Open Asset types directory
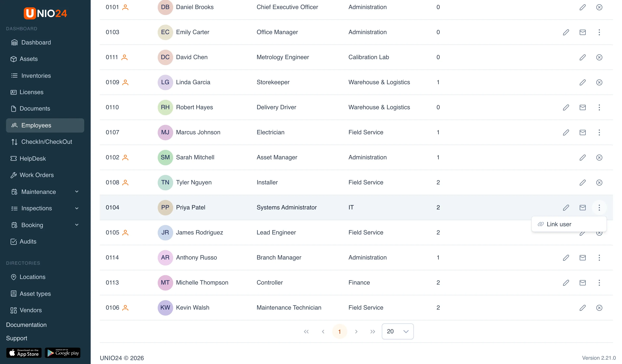The image size is (622, 364). [x=45, y=294]
